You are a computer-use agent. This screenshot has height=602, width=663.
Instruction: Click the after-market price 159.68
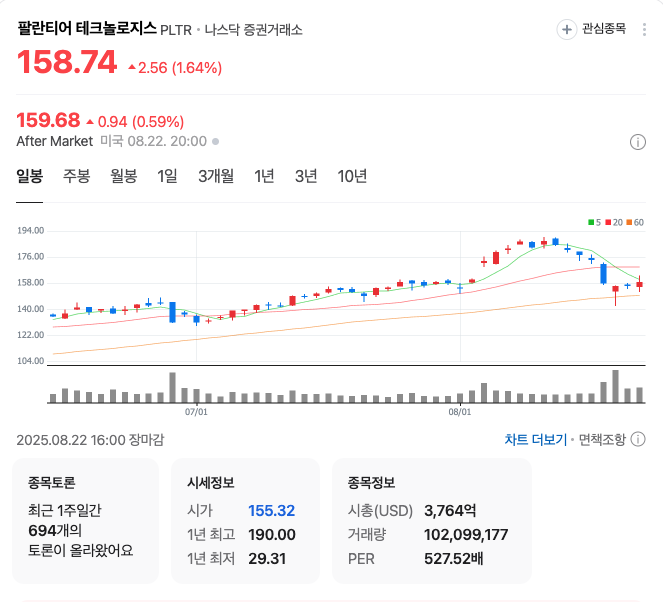tap(48, 120)
